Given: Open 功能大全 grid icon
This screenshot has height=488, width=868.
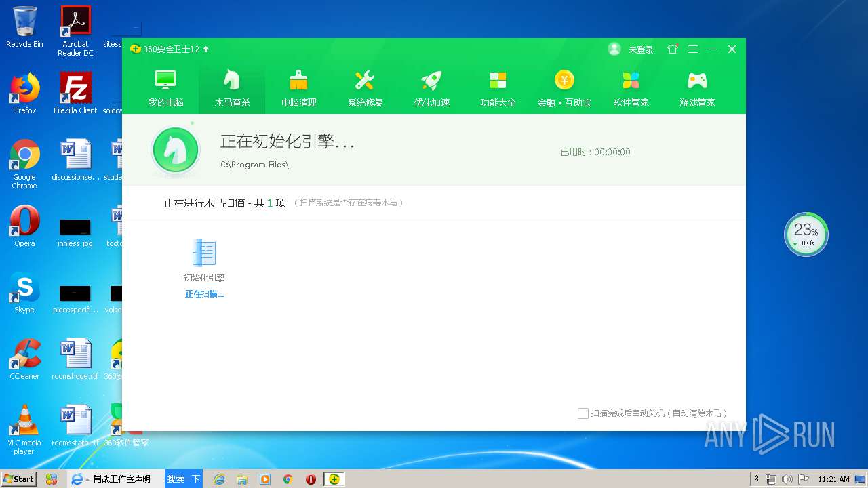Looking at the screenshot, I should point(498,81).
